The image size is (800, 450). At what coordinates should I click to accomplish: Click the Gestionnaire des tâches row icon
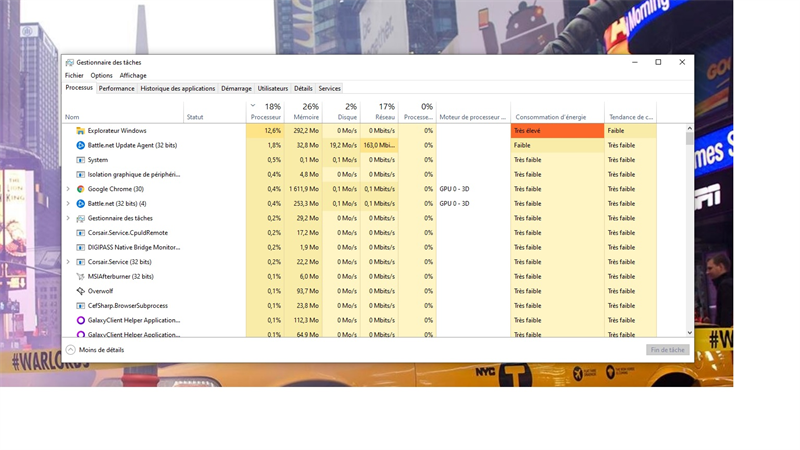(x=80, y=218)
